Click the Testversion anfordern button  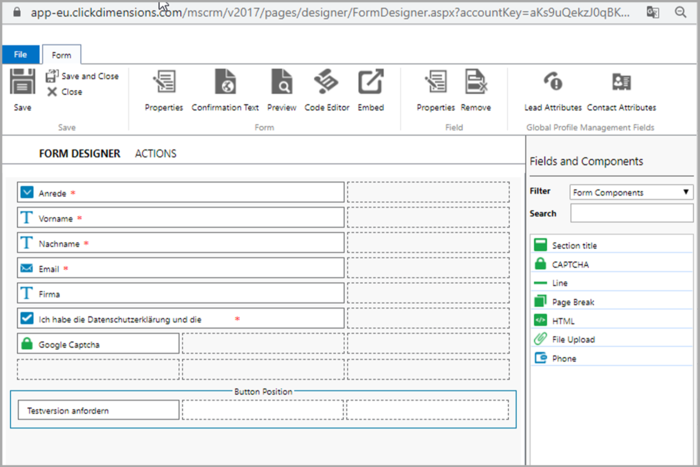click(99, 410)
